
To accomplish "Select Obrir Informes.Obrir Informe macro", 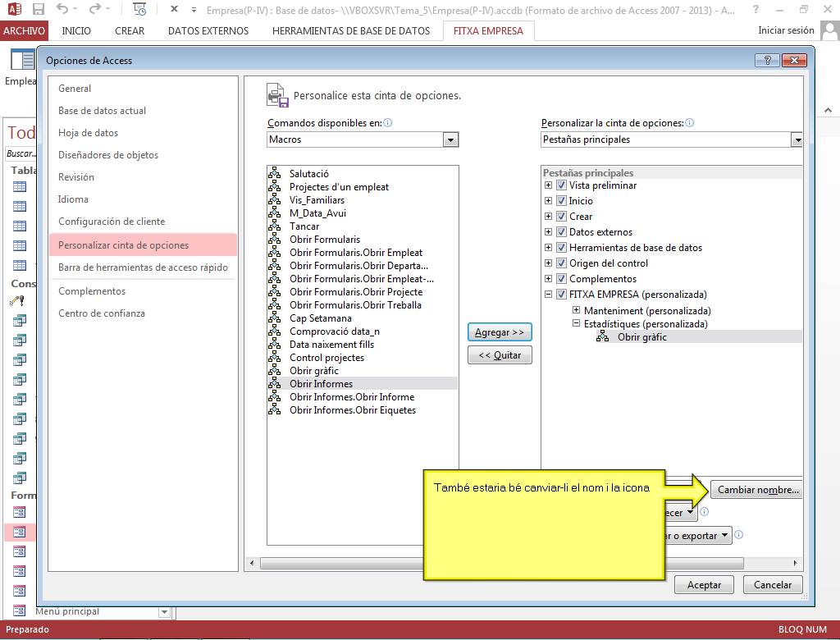I will click(x=352, y=396).
